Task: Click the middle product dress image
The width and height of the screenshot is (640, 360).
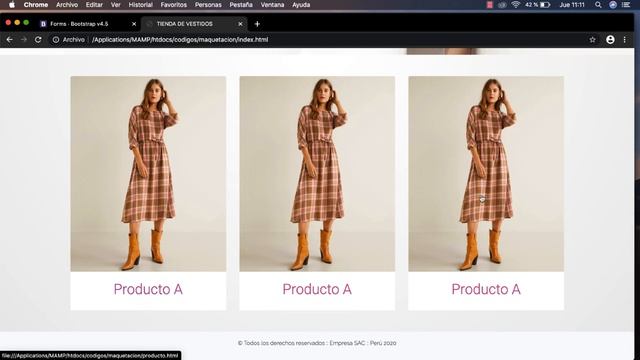Action: [x=317, y=174]
